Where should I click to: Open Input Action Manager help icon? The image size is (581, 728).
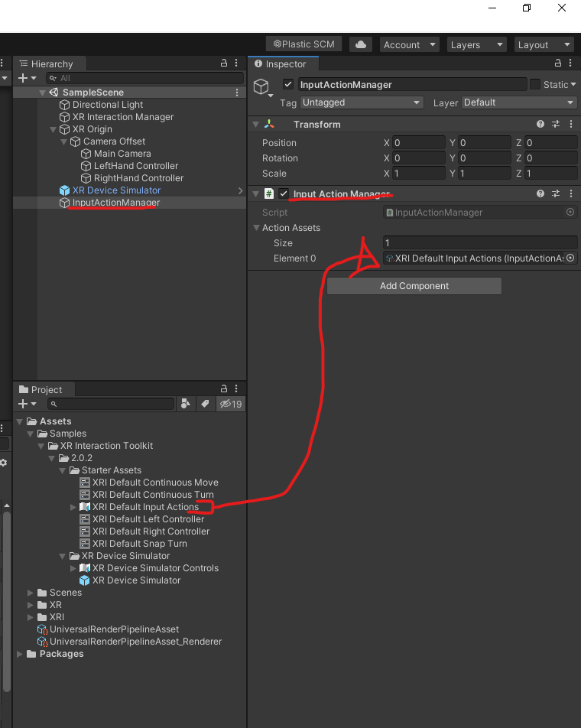point(540,193)
